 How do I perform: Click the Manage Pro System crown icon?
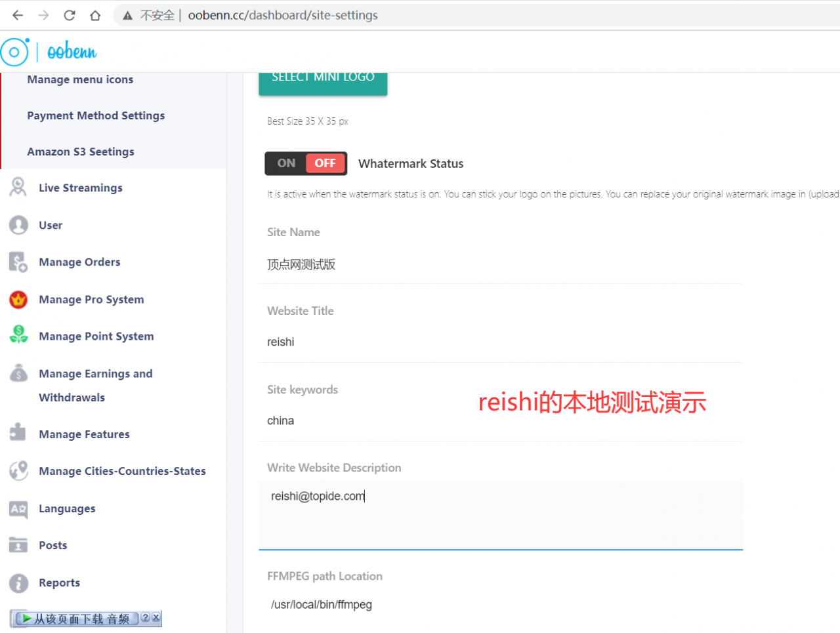[x=18, y=299]
